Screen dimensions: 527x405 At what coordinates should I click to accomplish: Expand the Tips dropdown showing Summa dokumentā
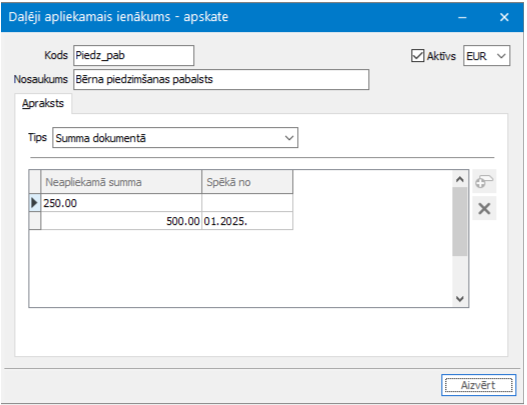click(x=175, y=137)
